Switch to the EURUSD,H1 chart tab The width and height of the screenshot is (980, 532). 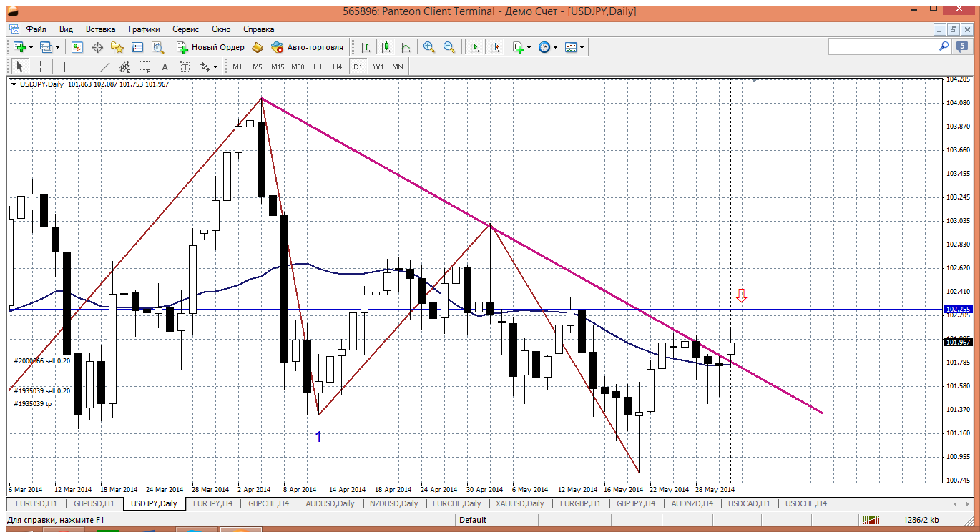point(35,503)
